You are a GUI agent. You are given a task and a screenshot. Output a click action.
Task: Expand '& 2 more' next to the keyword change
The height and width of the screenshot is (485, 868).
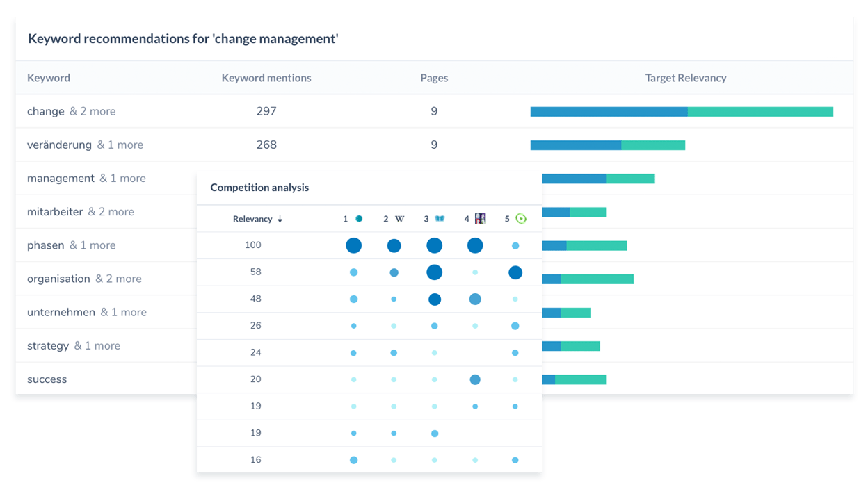(94, 111)
